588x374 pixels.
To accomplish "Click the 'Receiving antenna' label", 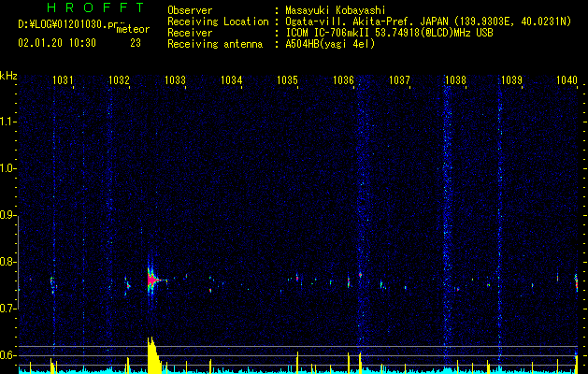I will click(215, 44).
